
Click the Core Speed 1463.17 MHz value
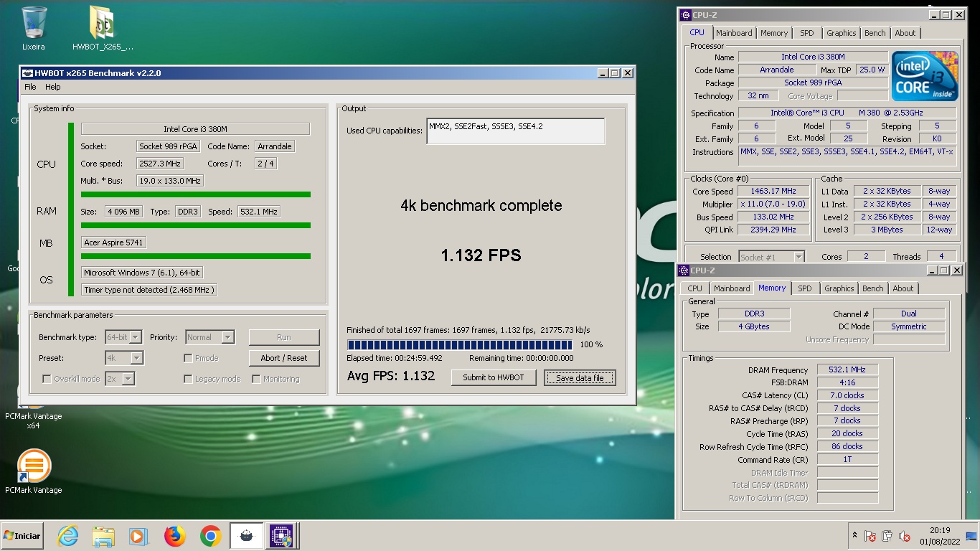point(774,192)
